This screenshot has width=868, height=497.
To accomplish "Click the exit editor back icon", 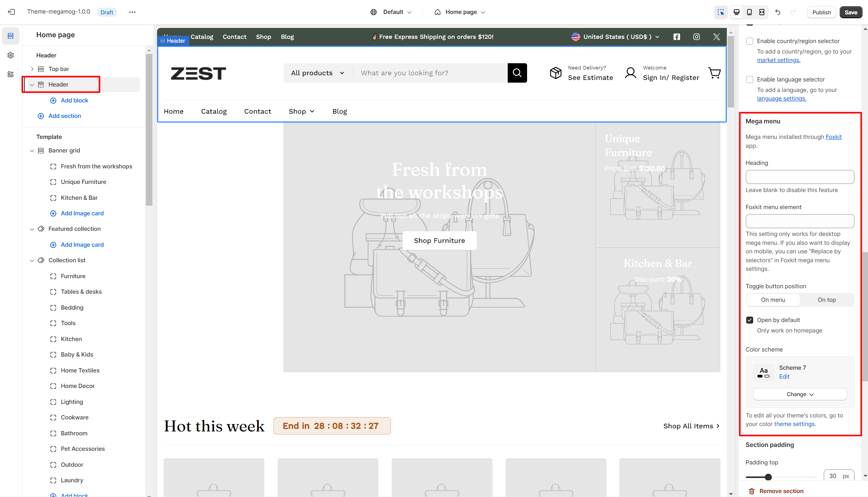I will pos(11,12).
